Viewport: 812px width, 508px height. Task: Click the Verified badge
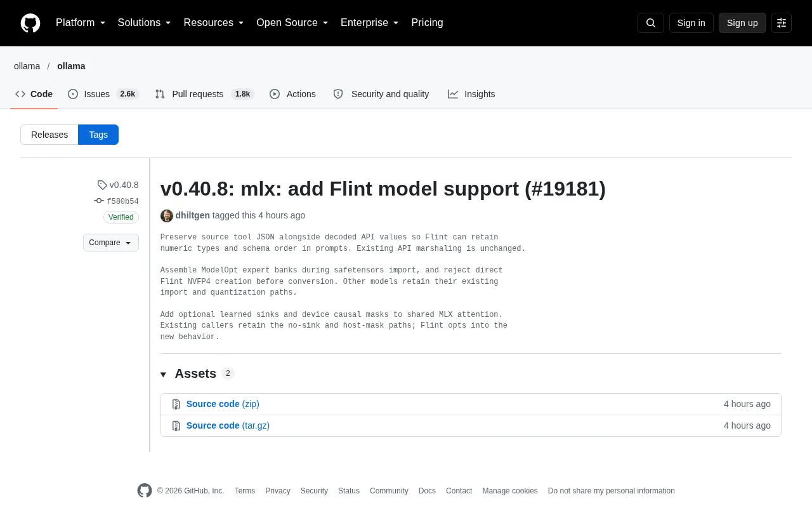click(121, 217)
